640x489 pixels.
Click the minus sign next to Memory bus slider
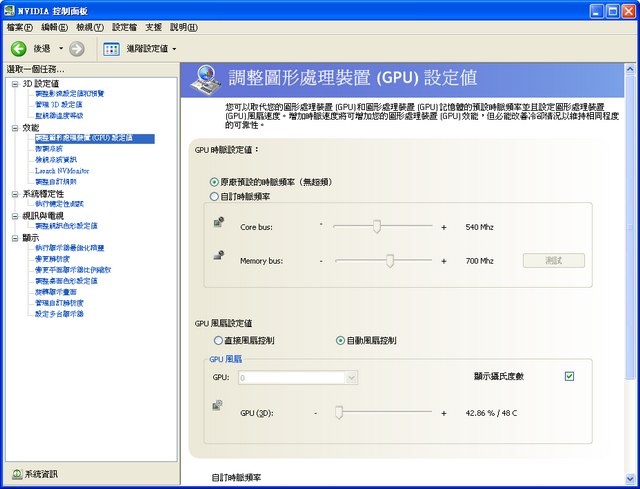321,260
